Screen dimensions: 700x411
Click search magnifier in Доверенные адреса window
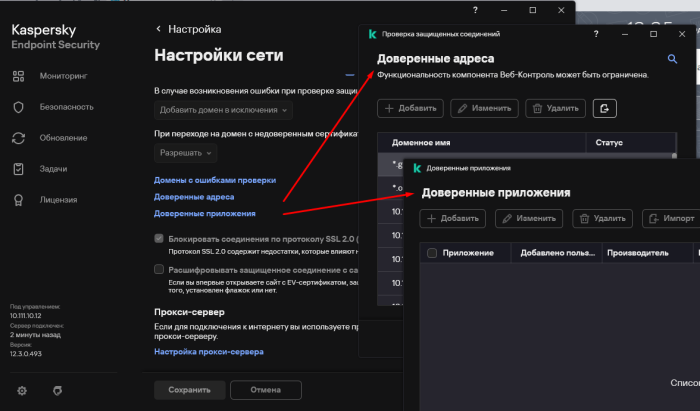[x=672, y=59]
